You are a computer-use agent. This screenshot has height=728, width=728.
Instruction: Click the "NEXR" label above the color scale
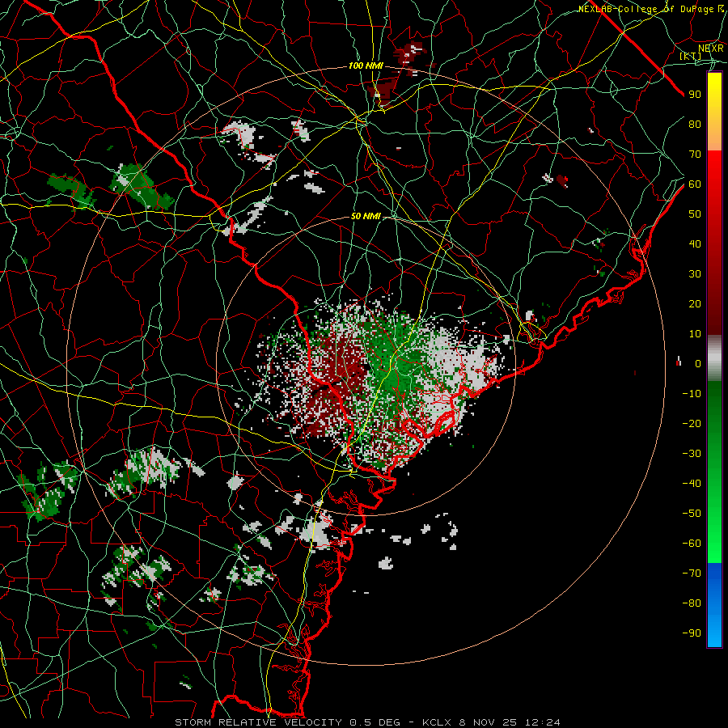(711, 48)
